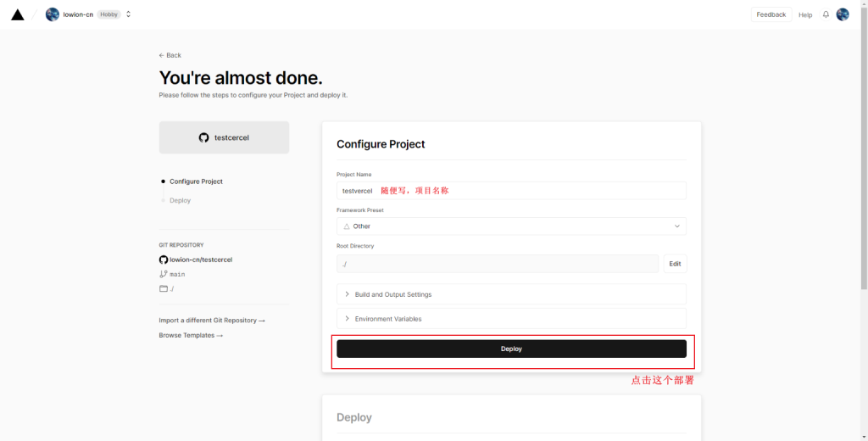The height and width of the screenshot is (441, 868).
Task: Click the testcercel GitHub repository card
Action: click(224, 137)
